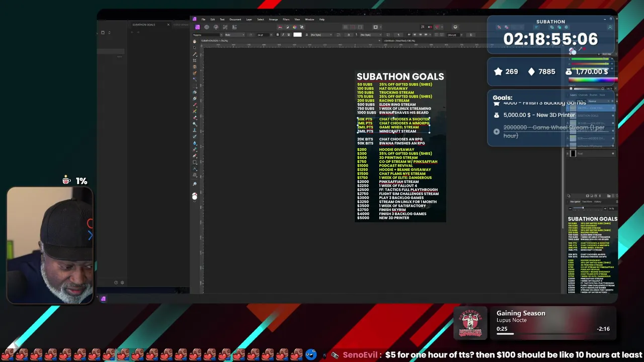The width and height of the screenshot is (644, 362).
Task: Open the Filters menu
Action: tap(286, 20)
